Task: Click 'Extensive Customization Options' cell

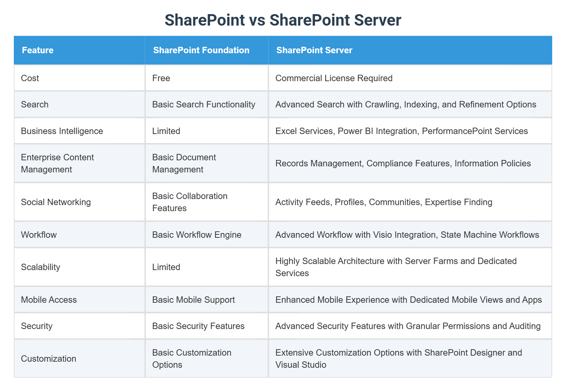Action: [x=410, y=359]
